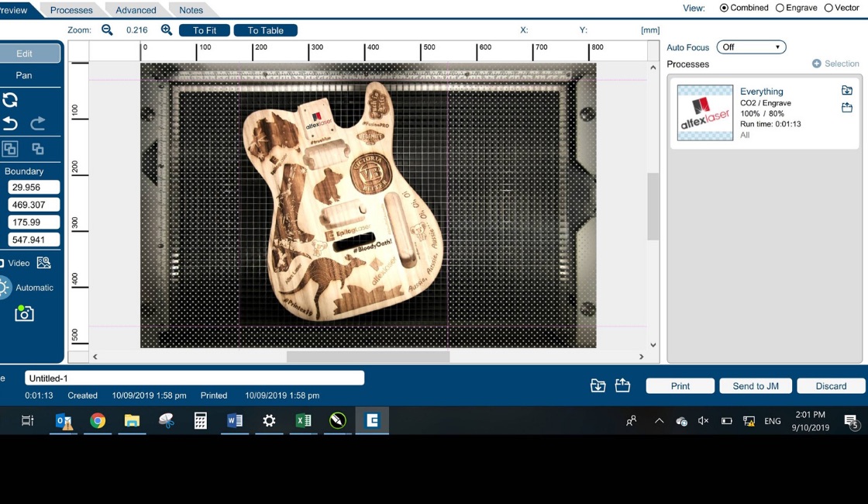This screenshot has width=868, height=504.
Task: Click the scroll up arrow
Action: (653, 67)
